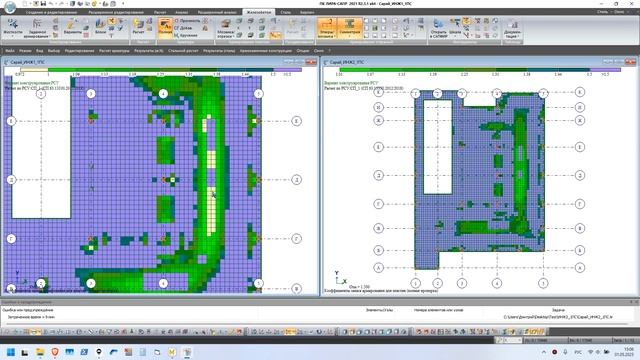Expand the Жесткости dropdown arrow
Image resolution: width=640 pixels, height=360 pixels.
pyautogui.click(x=13, y=37)
